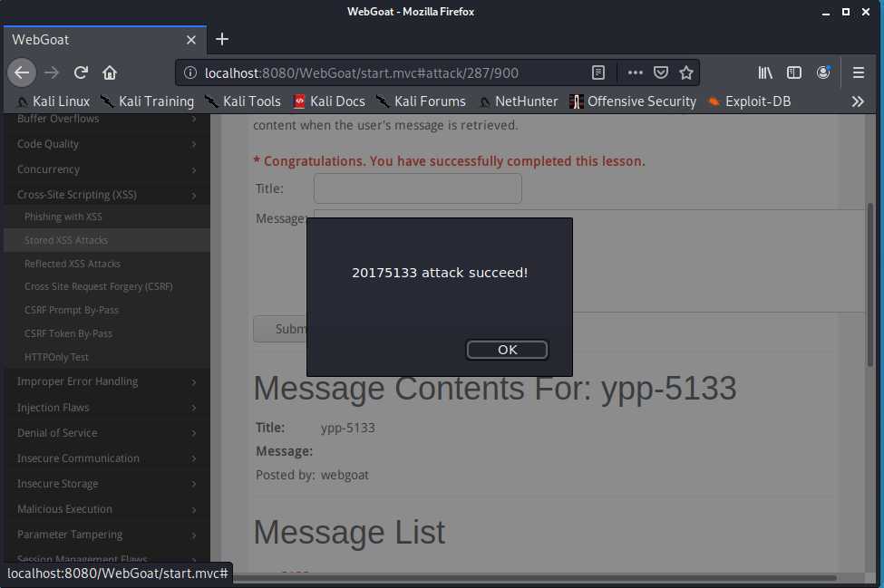Open CSRF Token By-Pass lesson
Viewport: 884px width, 588px height.
[x=107, y=334]
